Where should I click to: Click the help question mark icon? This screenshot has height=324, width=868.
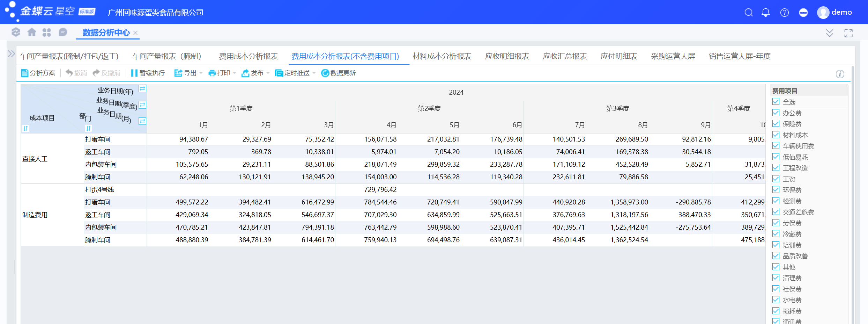pyautogui.click(x=784, y=13)
